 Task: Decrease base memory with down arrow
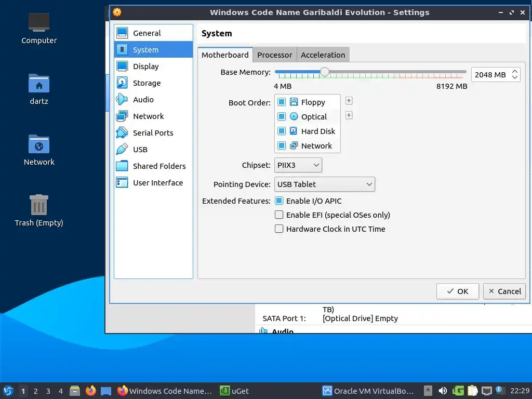coord(515,77)
